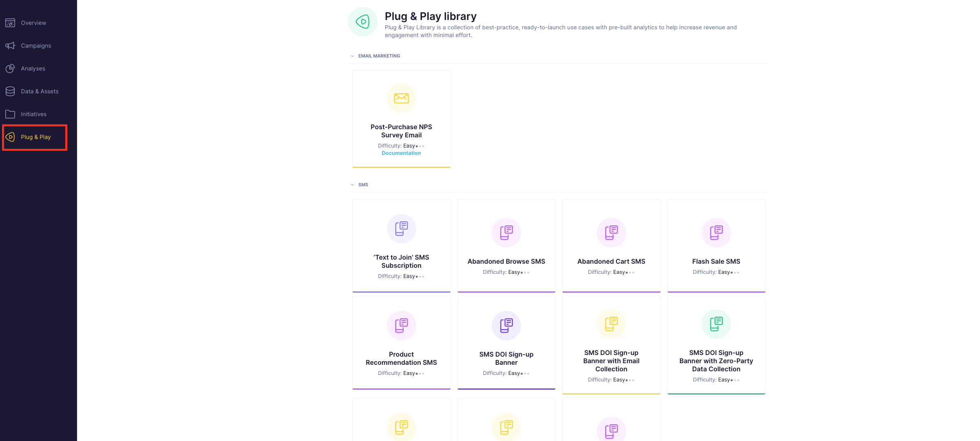The image size is (980, 441).
Task: Click the Post-Purchase NPS Survey envelope icon
Action: tap(401, 98)
